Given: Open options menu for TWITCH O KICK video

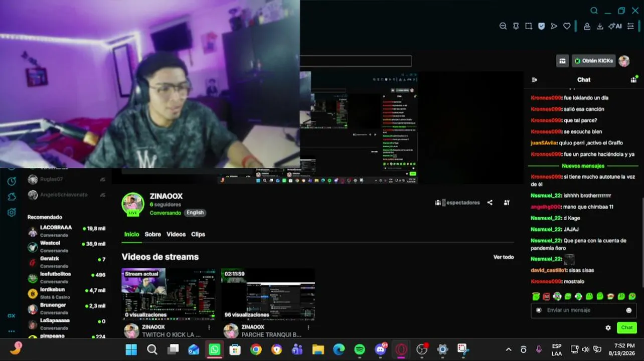Looking at the screenshot, I should point(209,328).
